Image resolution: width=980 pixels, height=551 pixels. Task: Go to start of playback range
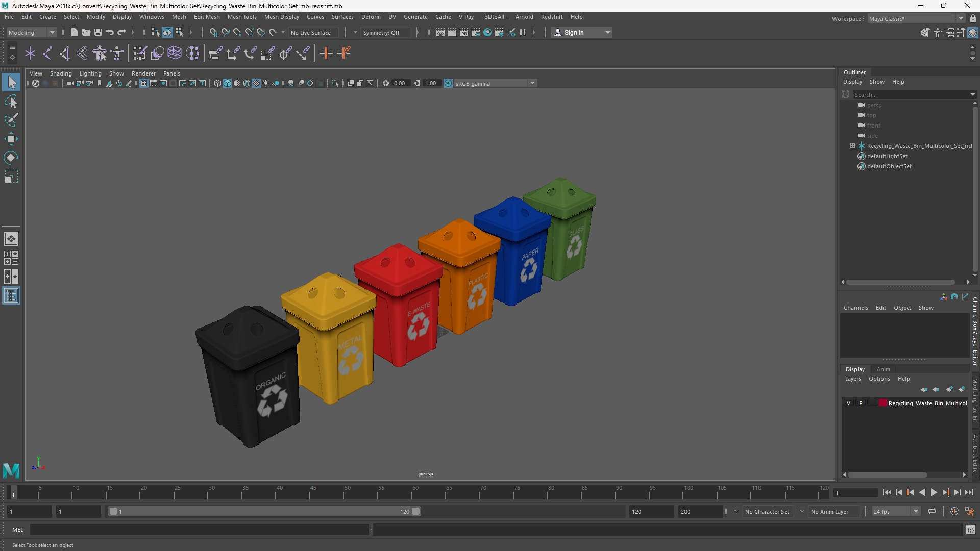click(887, 492)
